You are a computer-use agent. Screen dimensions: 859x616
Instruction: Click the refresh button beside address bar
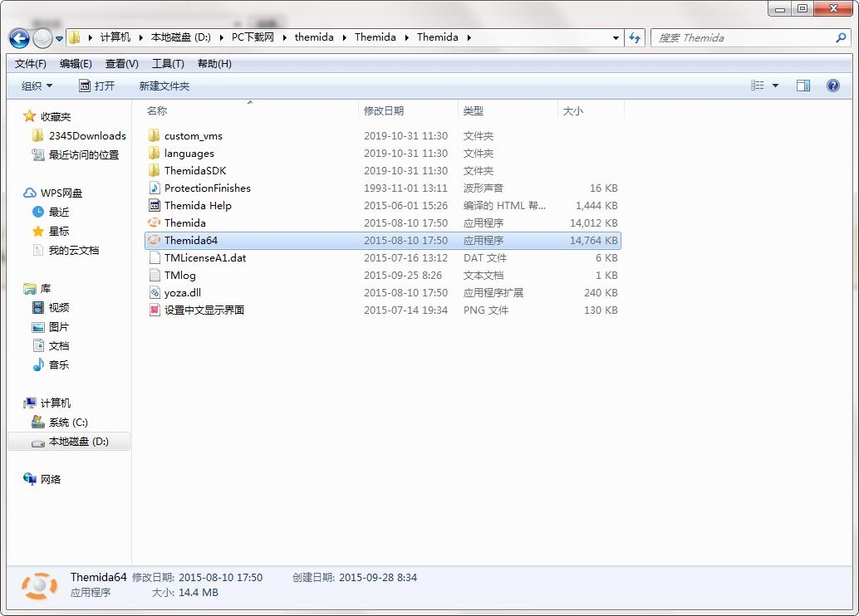pos(635,38)
